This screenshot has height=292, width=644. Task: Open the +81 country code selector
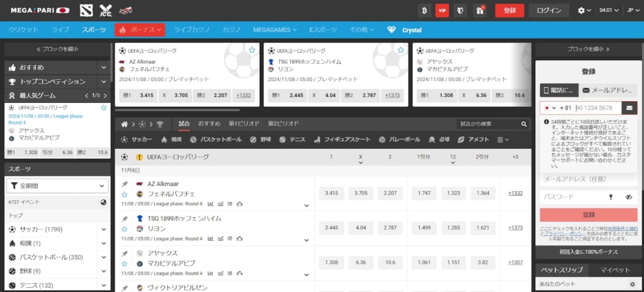tap(557, 108)
